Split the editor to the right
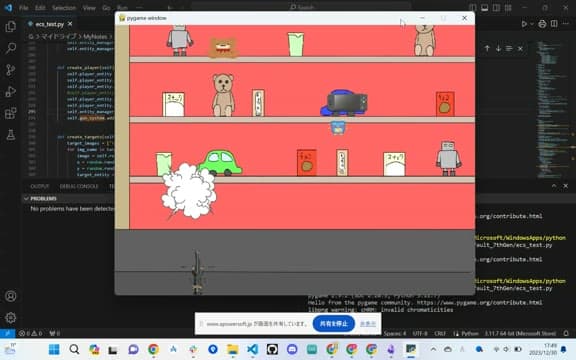576x360 pixels. coord(554,24)
